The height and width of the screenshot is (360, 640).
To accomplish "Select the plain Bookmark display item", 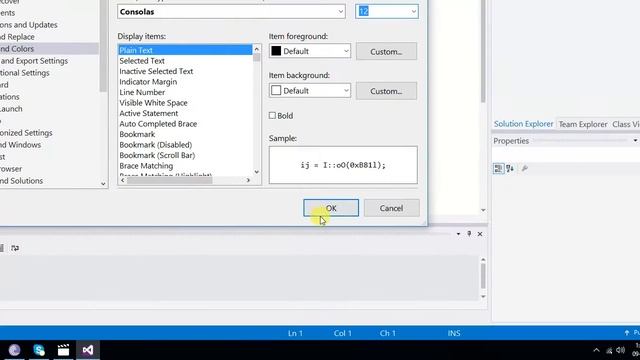I will 137,134.
